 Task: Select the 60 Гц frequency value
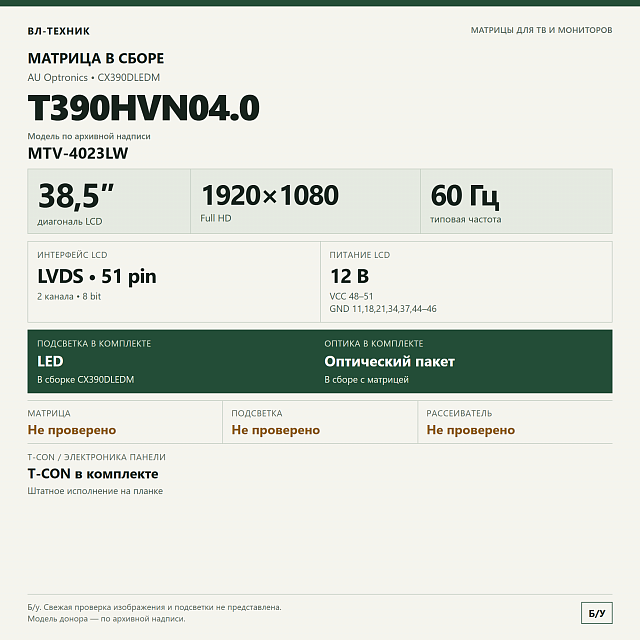point(464,196)
